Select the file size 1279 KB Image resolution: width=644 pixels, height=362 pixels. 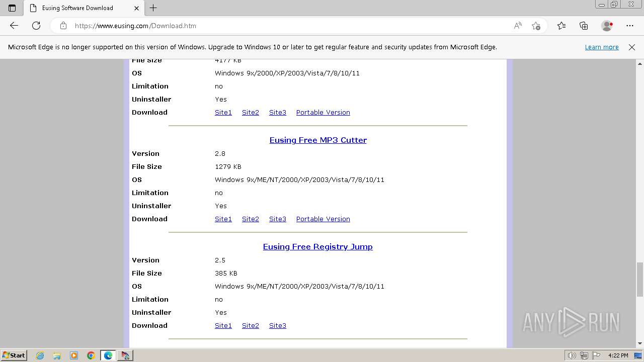point(228,166)
